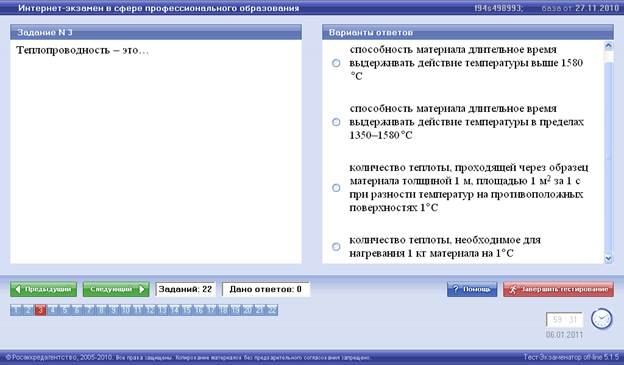Jump to question 17 in navigator

click(211, 310)
